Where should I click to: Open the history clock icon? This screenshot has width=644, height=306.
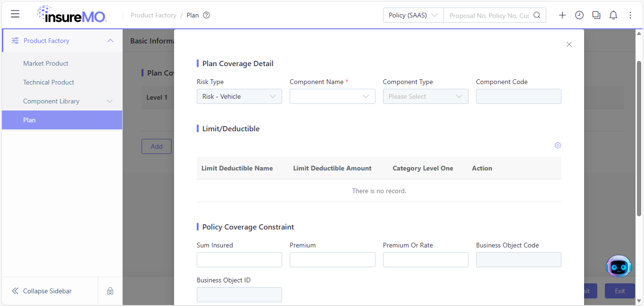click(x=579, y=15)
